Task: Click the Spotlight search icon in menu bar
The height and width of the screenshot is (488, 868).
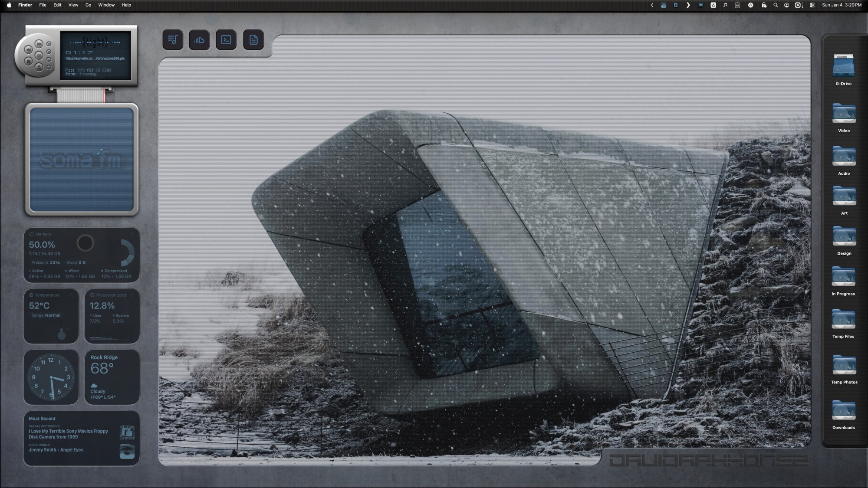Action: pyautogui.click(x=776, y=5)
